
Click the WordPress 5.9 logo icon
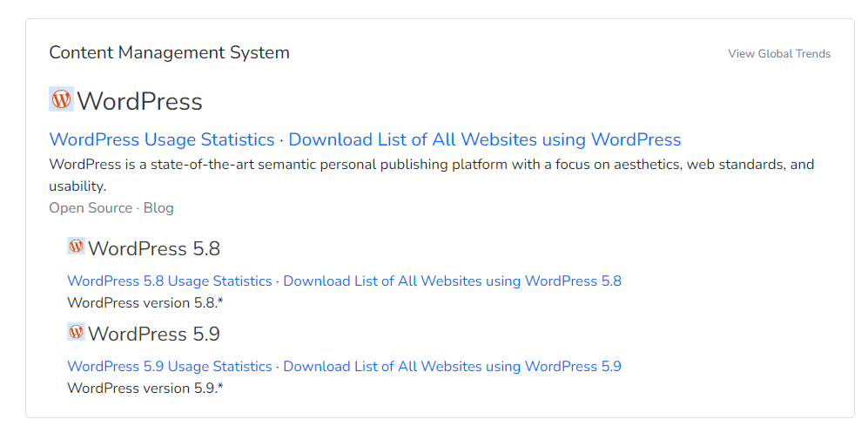click(x=76, y=332)
